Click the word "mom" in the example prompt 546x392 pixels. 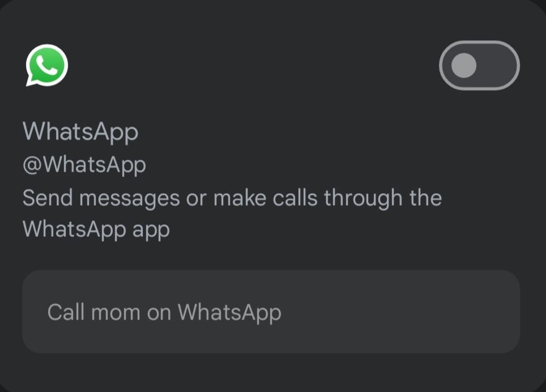click(116, 312)
